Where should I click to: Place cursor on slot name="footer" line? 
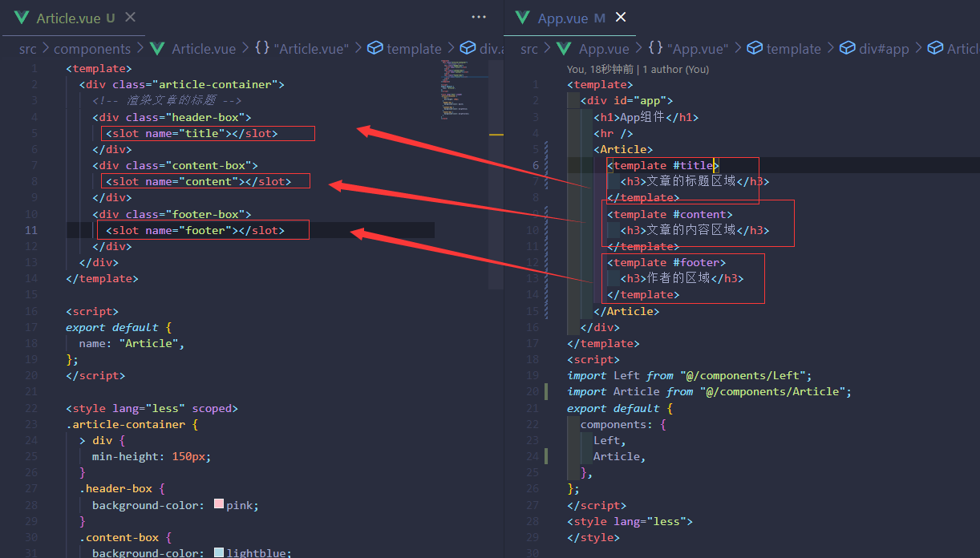pyautogui.click(x=195, y=230)
